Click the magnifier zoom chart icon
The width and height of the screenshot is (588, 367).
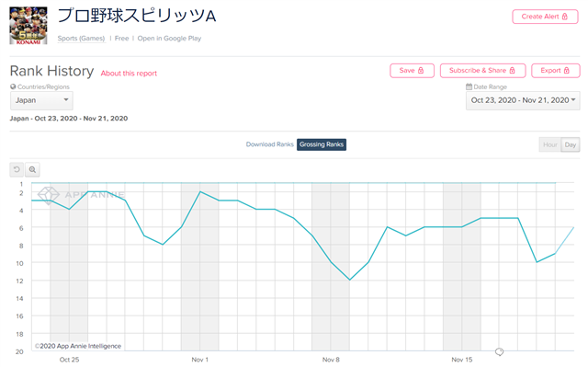pos(32,169)
